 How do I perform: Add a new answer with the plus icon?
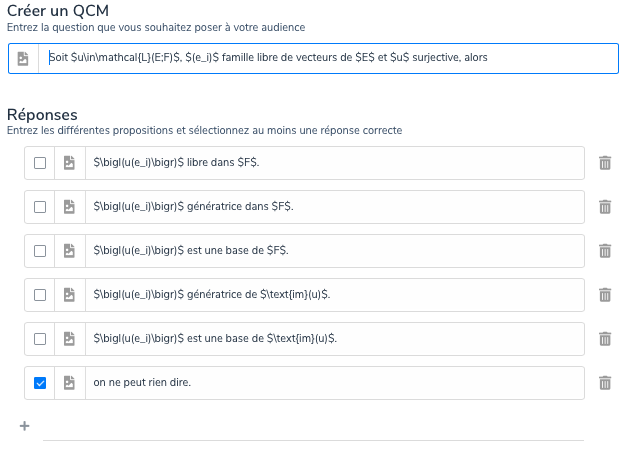pyautogui.click(x=24, y=426)
